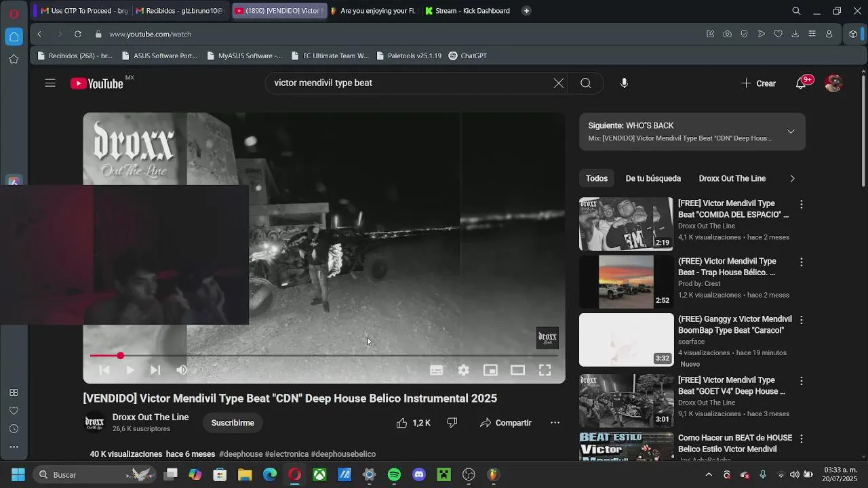The image size is (868, 488).
Task: Open more actions menu beside Compartir
Action: [555, 423]
